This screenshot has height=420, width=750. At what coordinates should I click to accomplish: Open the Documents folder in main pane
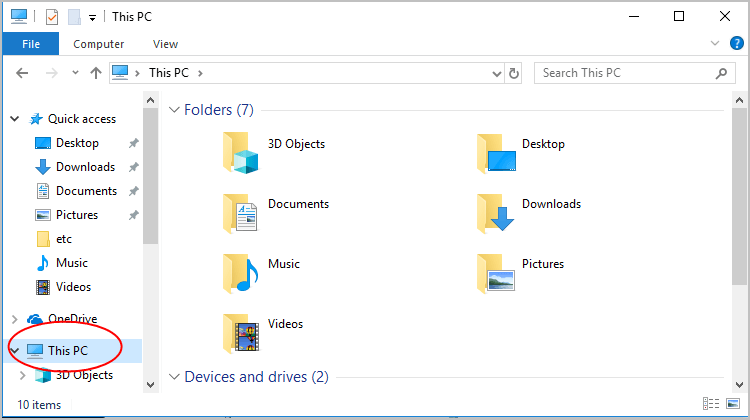click(x=241, y=213)
